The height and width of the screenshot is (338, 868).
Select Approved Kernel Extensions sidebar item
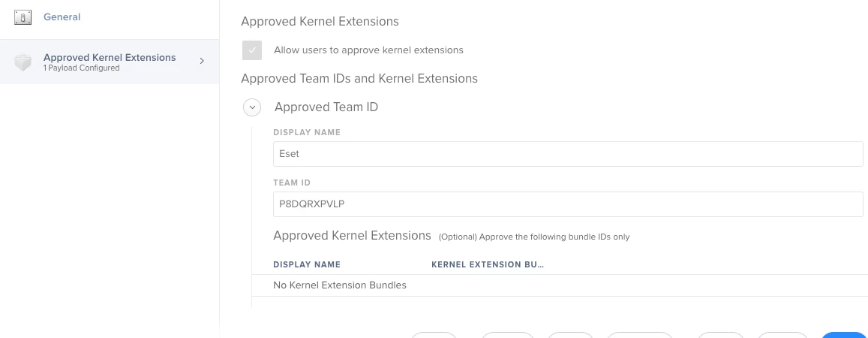110,62
